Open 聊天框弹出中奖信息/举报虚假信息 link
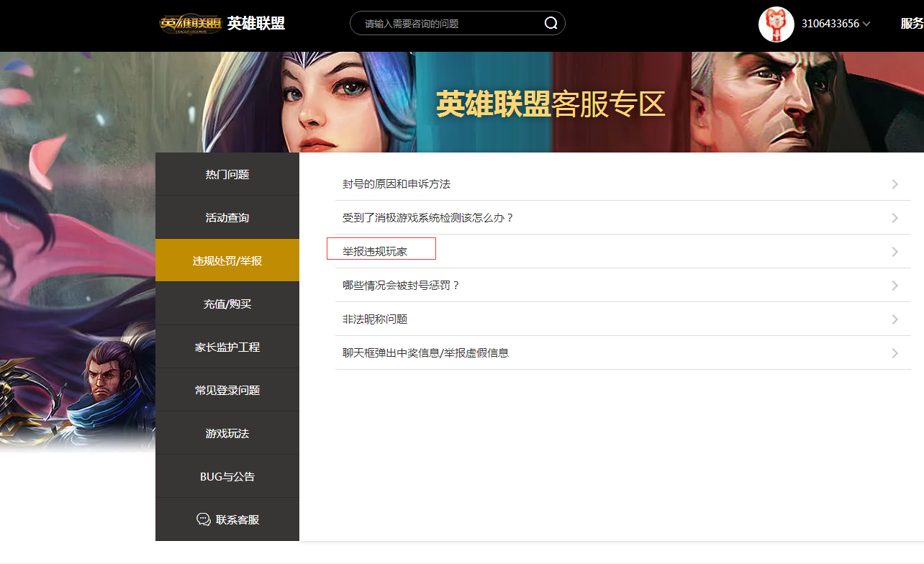 [x=426, y=353]
